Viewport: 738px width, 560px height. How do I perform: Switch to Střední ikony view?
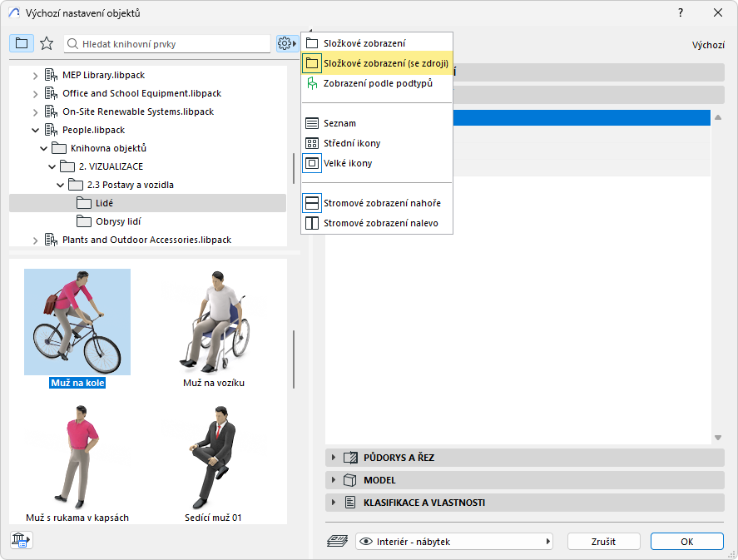coord(377,143)
